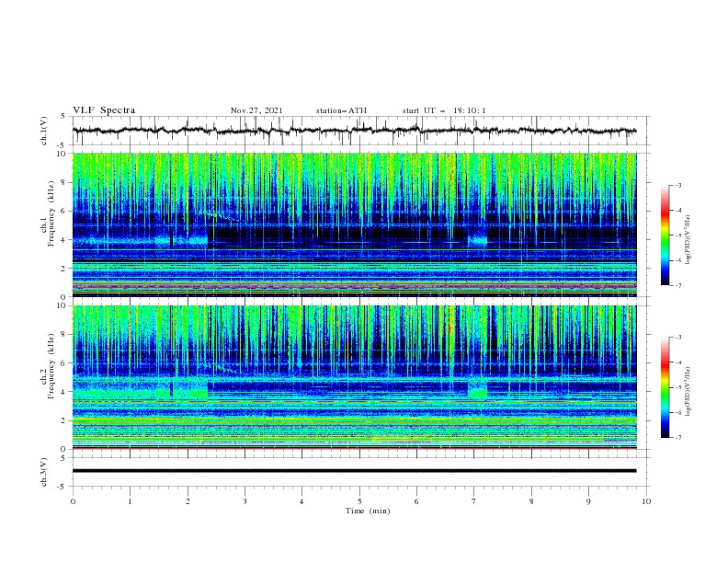This screenshot has height=563, width=728.
Task: Select the date text "Nov.27, 2021"
Action: point(256,110)
